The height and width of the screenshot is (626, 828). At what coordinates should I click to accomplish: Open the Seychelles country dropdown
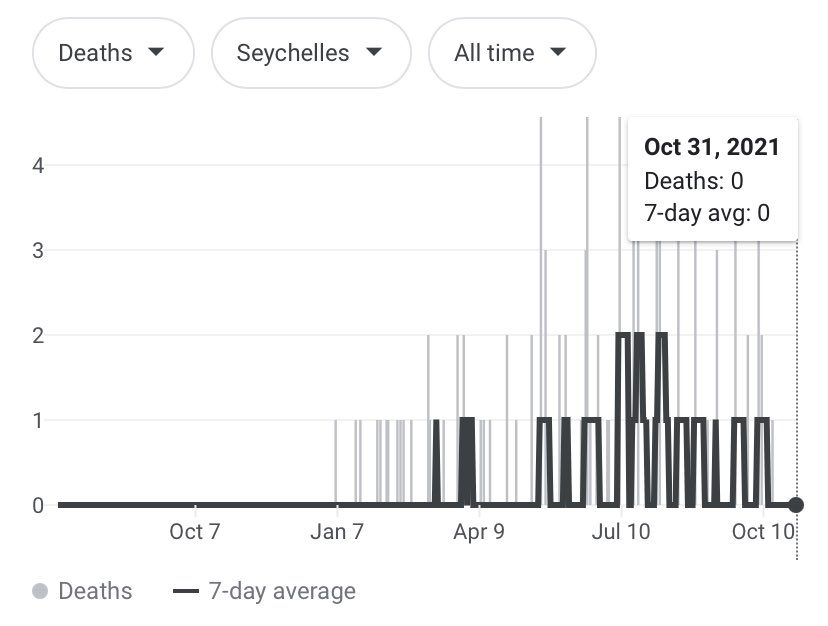click(x=311, y=53)
